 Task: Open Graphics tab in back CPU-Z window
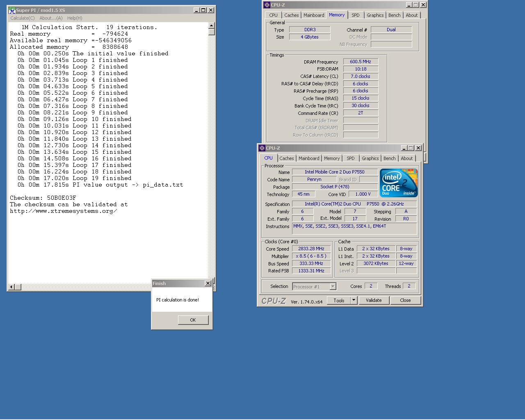375,15
